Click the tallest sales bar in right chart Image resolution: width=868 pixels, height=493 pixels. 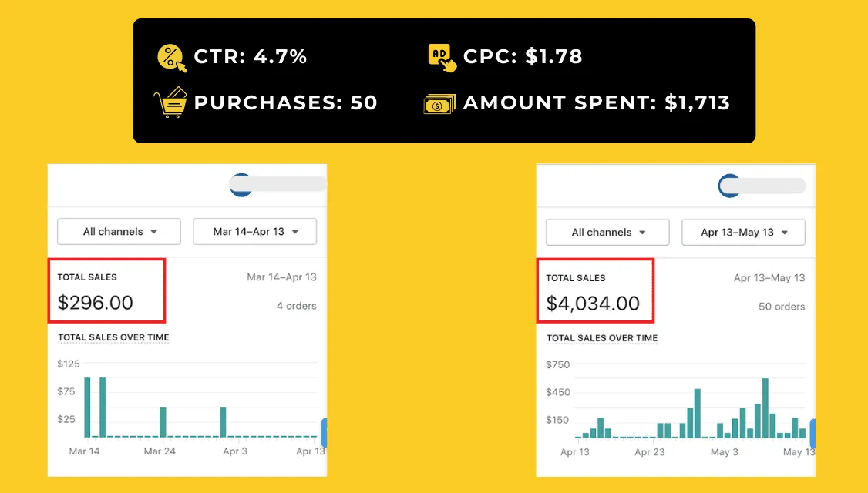click(765, 408)
